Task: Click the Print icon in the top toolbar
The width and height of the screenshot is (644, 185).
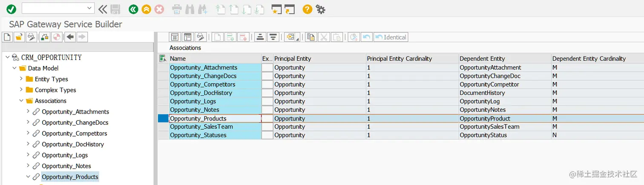Action: (177, 9)
